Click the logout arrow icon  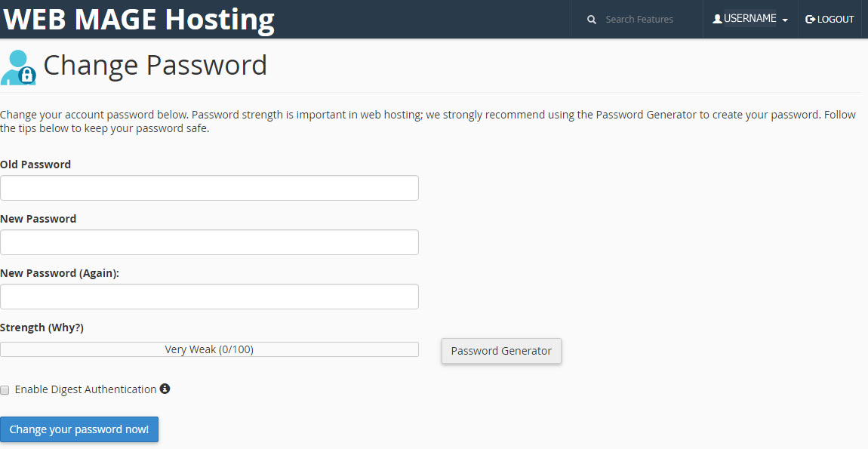pyautogui.click(x=810, y=20)
